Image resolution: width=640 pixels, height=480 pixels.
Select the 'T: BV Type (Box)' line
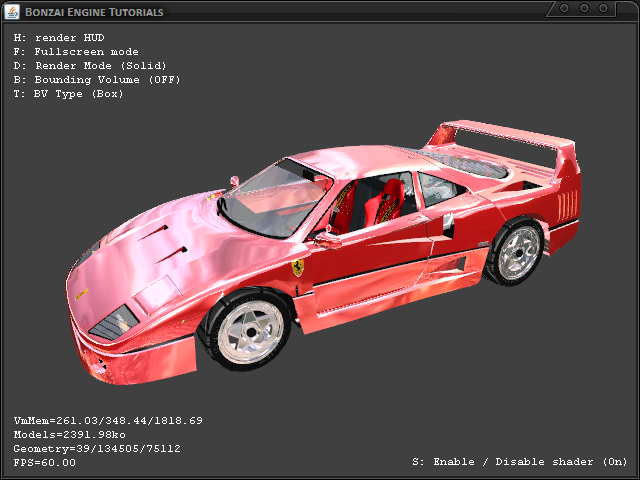coord(68,94)
